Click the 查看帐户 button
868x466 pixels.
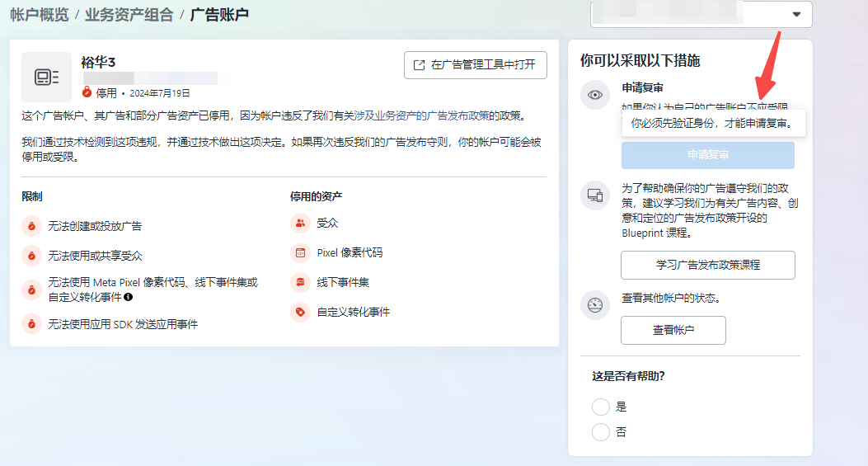click(x=673, y=330)
